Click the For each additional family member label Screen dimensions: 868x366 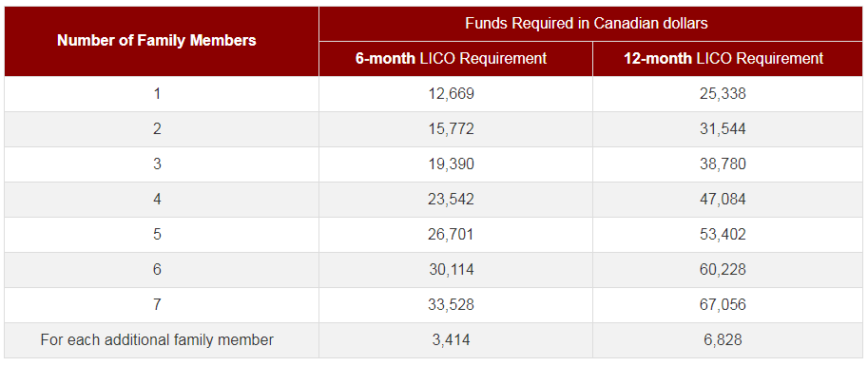157,339
